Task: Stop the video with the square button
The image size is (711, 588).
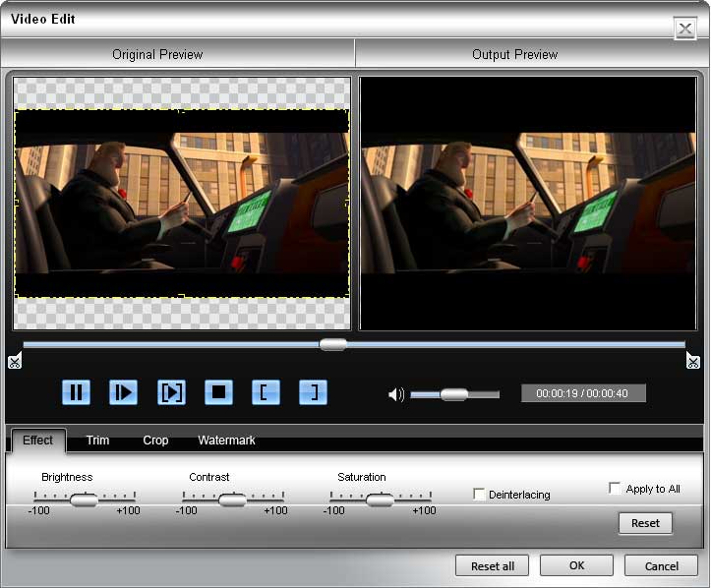Action: coord(218,392)
